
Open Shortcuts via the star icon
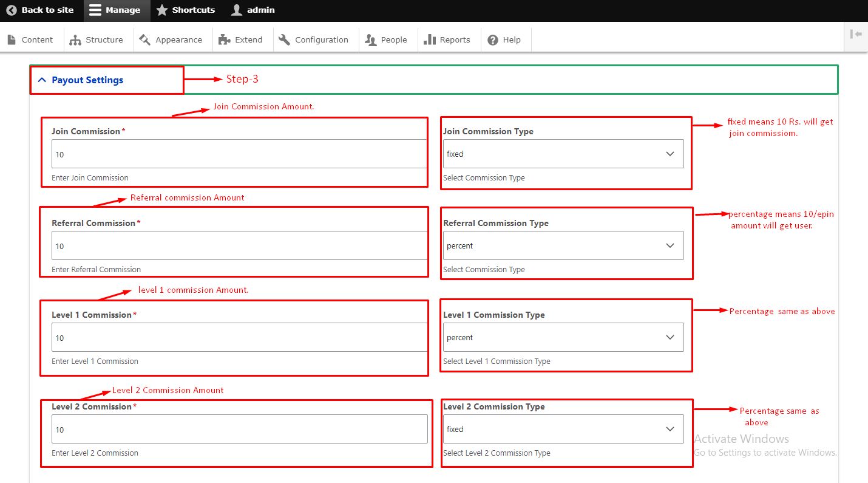(x=162, y=10)
